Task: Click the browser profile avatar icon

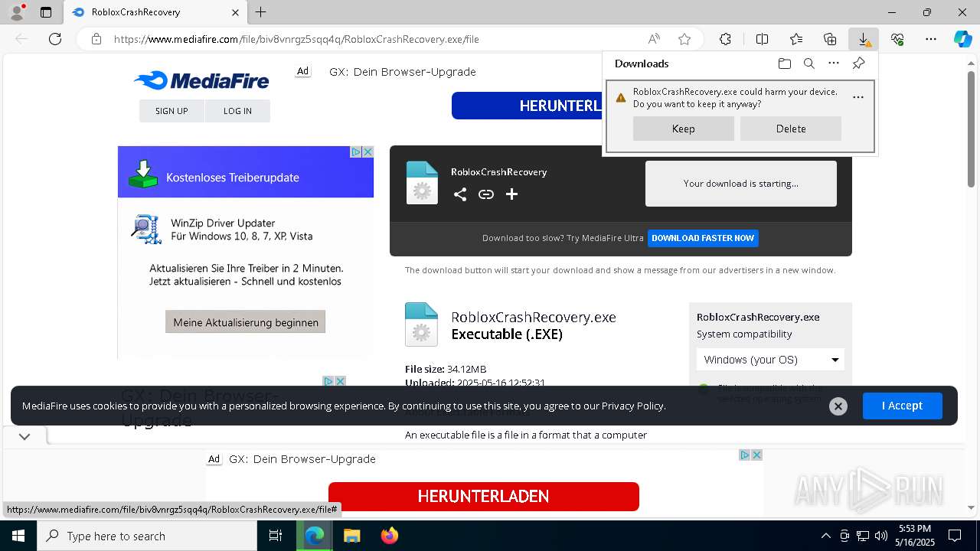Action: 17,12
